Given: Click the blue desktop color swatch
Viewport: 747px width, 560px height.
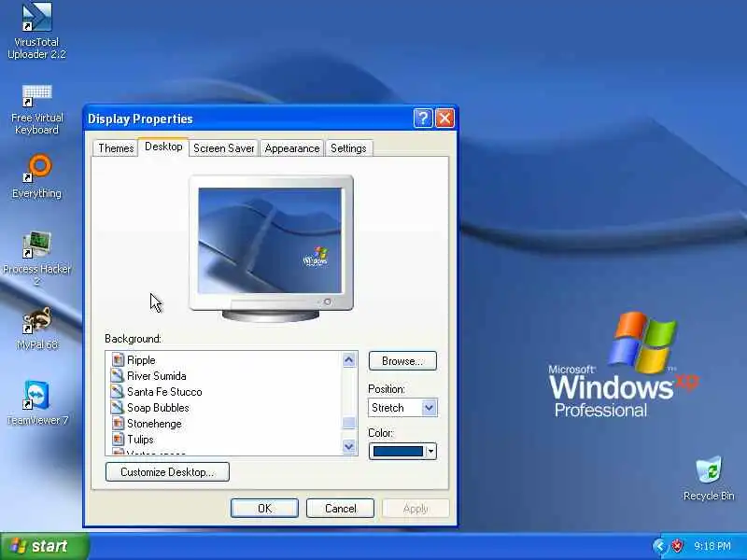Looking at the screenshot, I should point(398,452).
